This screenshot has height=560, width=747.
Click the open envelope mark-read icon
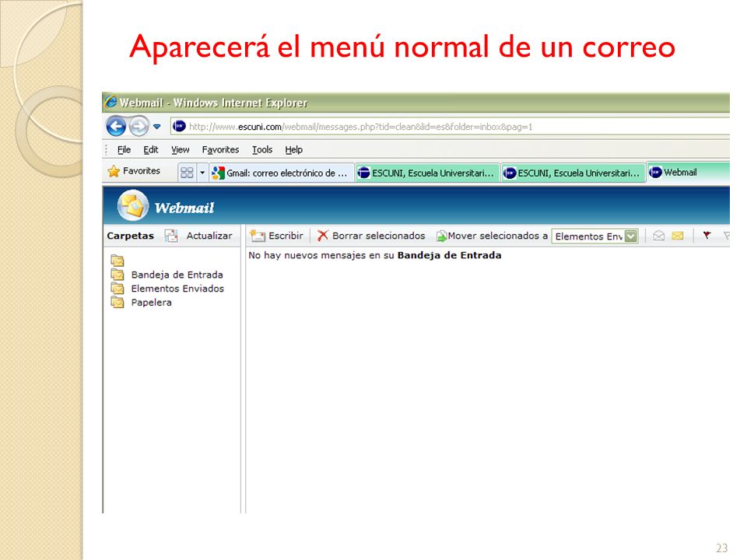click(659, 236)
